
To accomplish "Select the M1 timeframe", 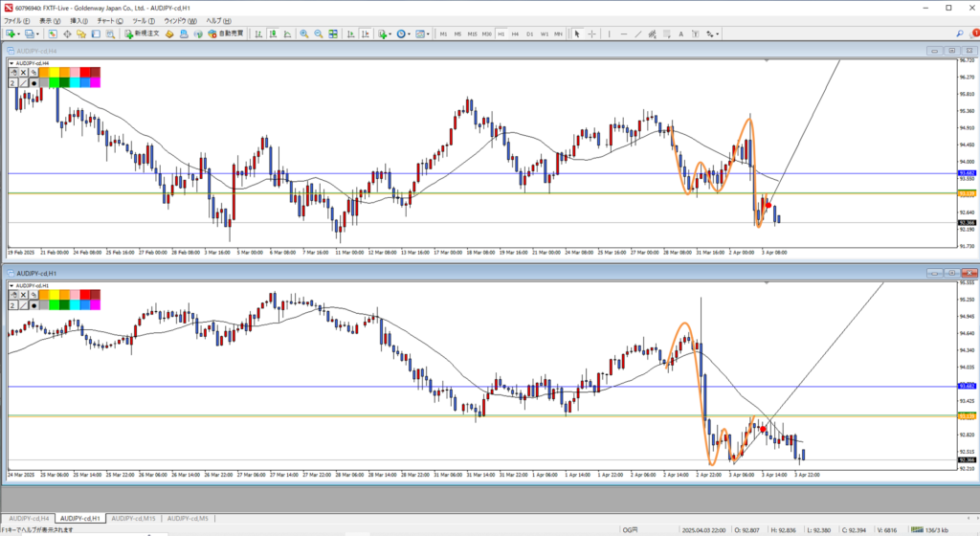I will (x=443, y=33).
